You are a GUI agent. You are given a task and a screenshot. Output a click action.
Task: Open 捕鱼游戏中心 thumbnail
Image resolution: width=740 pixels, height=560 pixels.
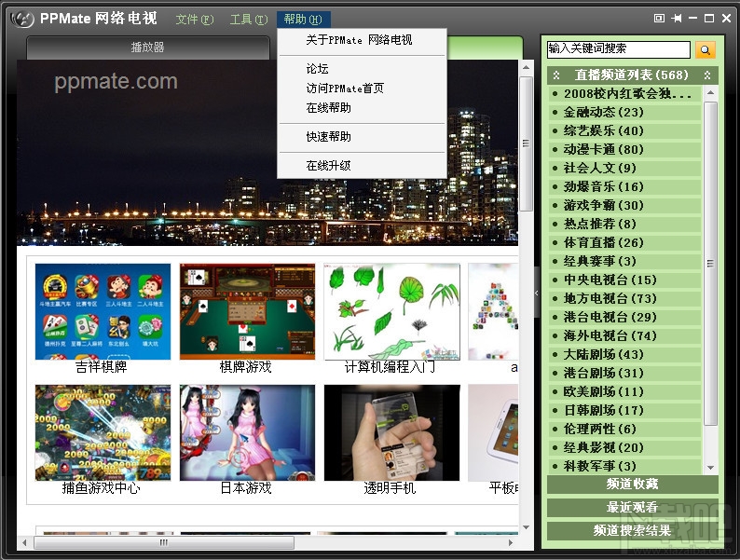(x=103, y=432)
